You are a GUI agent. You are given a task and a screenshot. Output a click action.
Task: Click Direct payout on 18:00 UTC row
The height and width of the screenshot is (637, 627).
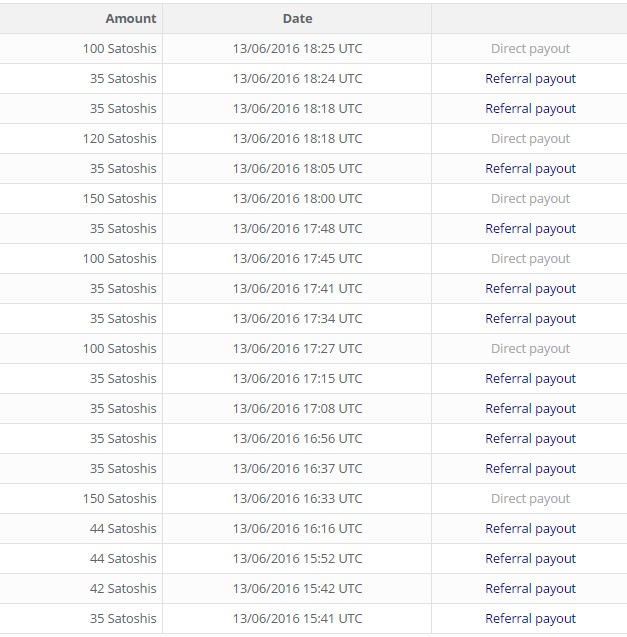[x=530, y=198]
